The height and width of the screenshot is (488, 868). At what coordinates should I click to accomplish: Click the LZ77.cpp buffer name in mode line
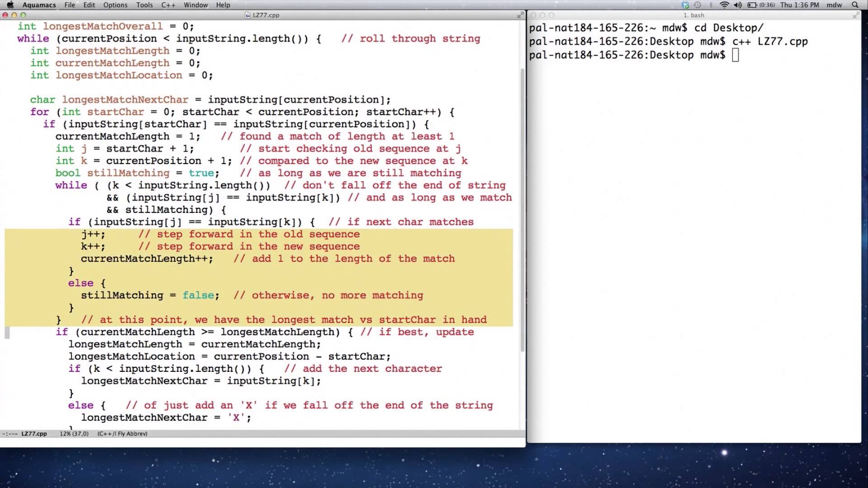pos(34,434)
